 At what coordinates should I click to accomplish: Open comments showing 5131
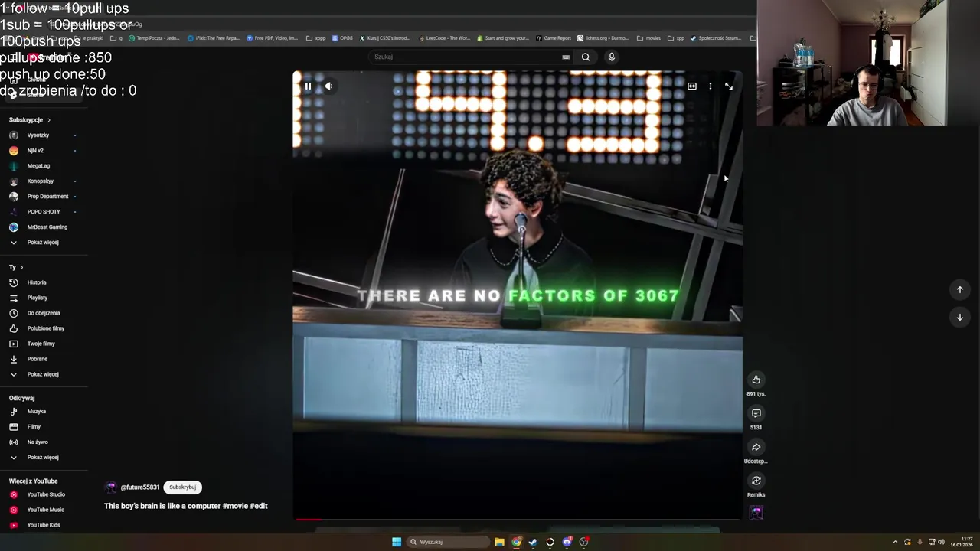coord(756,413)
